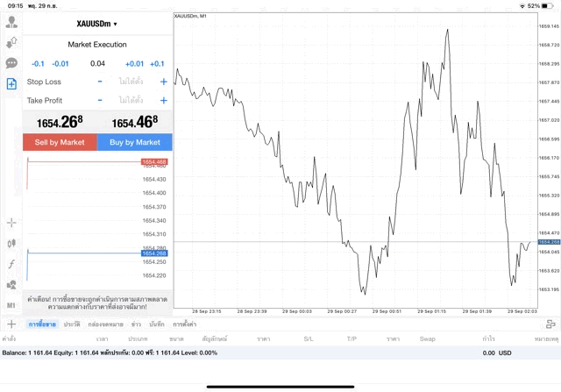The image size is (561, 392).
Task: Open the objects shapes icon in sidebar
Action: click(11, 284)
